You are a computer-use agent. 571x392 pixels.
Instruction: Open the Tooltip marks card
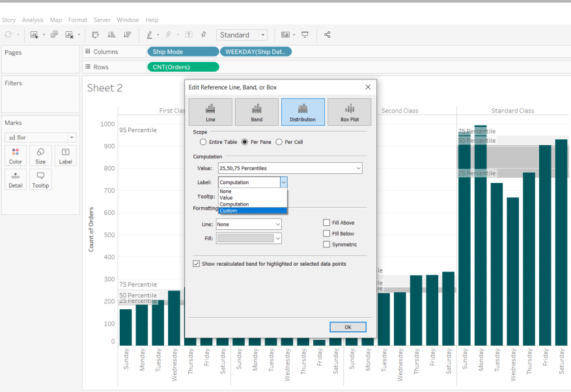tap(40, 180)
